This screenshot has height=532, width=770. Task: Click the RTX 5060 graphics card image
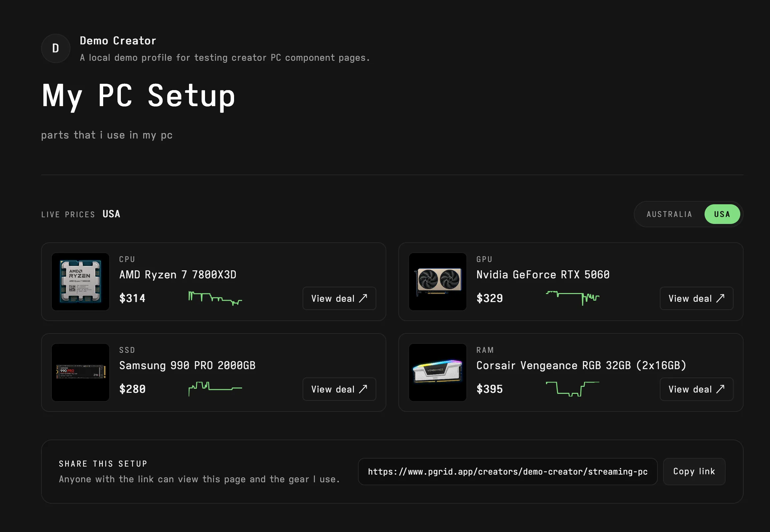(438, 282)
